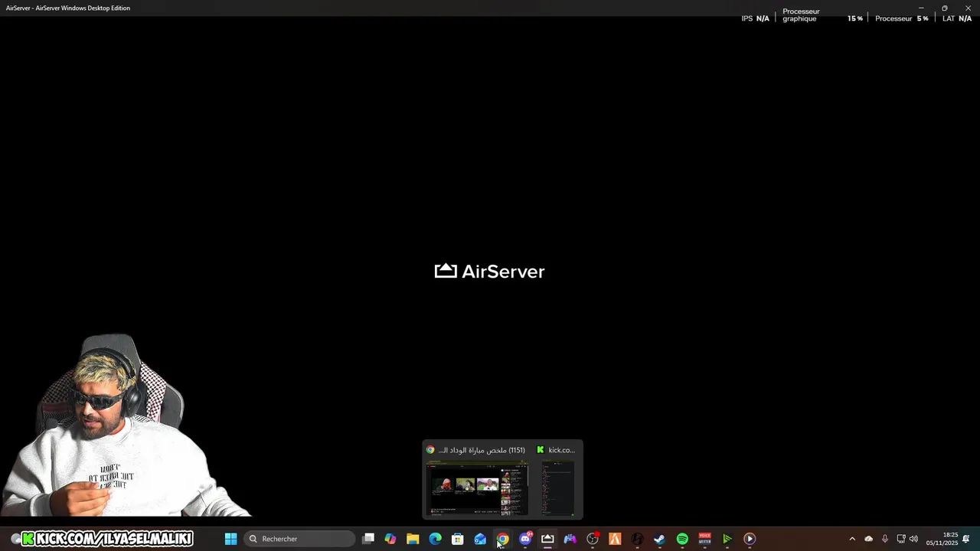Open the orange A app icon
This screenshot has height=551, width=980.
(615, 539)
